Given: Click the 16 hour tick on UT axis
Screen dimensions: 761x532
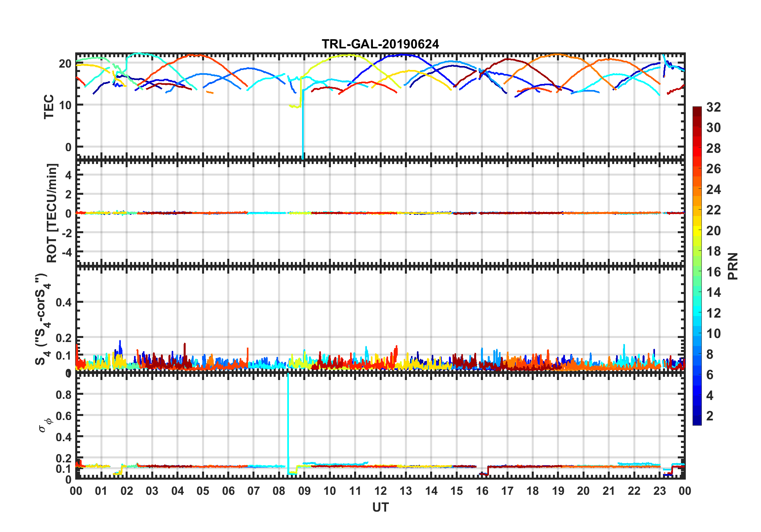Looking at the screenshot, I should point(482,491).
